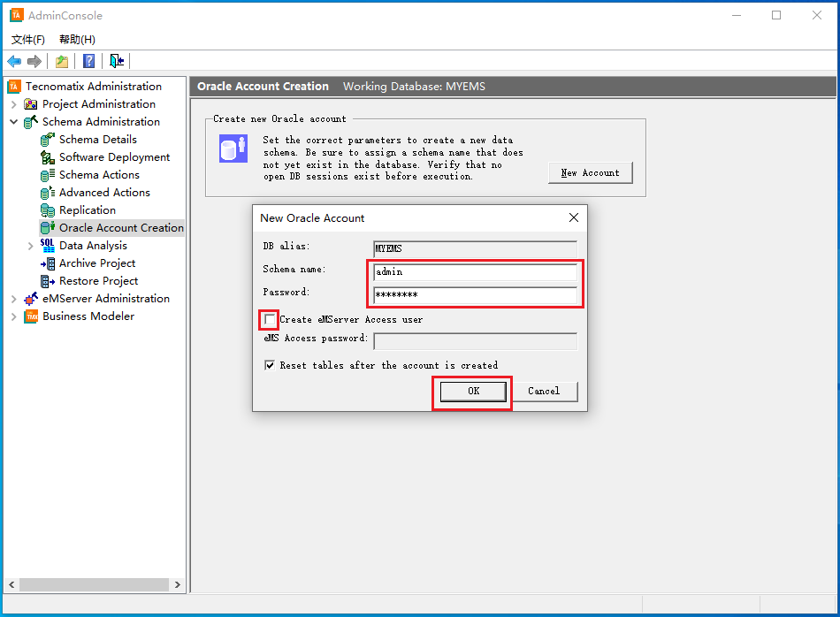
Task: Click the Restore Project icon
Action: [x=48, y=281]
